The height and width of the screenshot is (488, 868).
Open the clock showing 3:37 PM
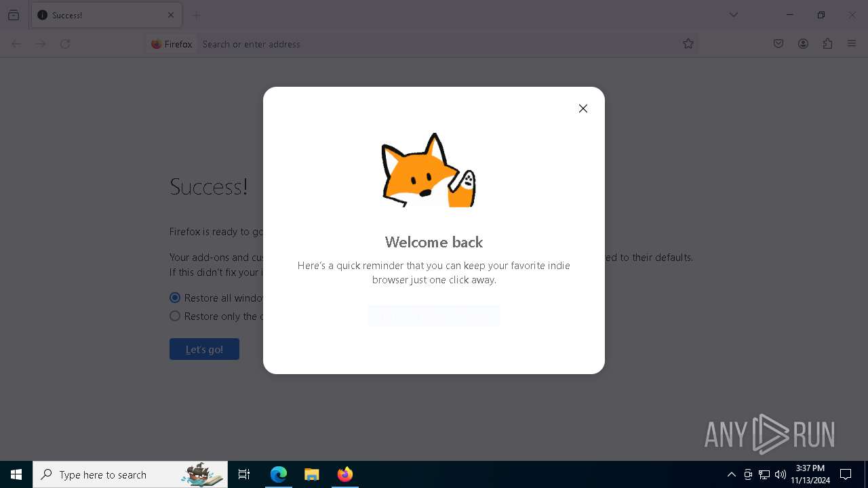810,474
